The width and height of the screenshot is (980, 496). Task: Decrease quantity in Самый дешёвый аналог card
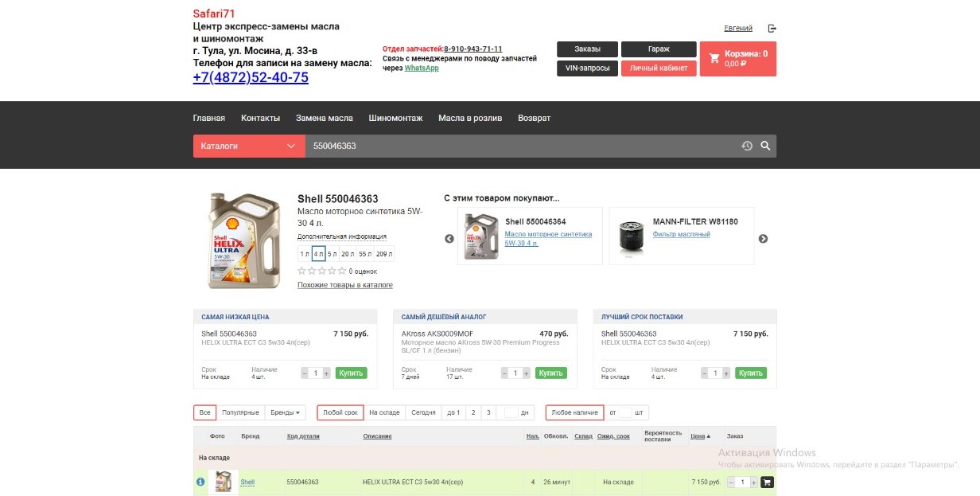506,373
